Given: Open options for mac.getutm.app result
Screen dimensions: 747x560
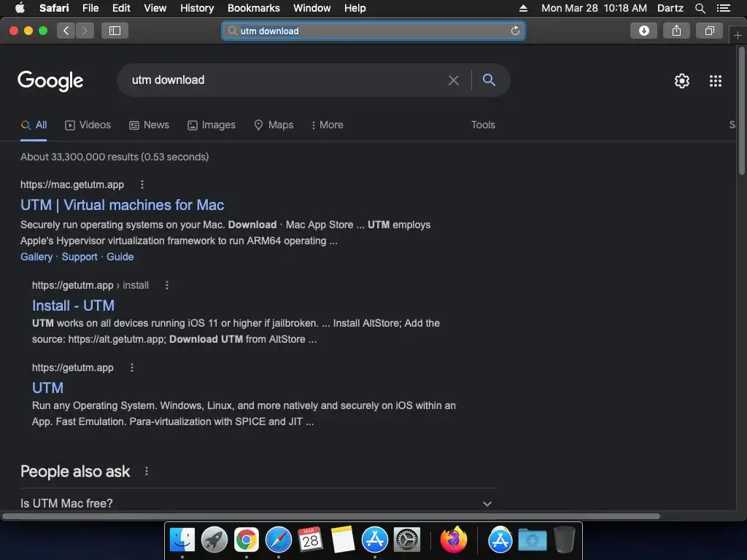Looking at the screenshot, I should point(142,184).
